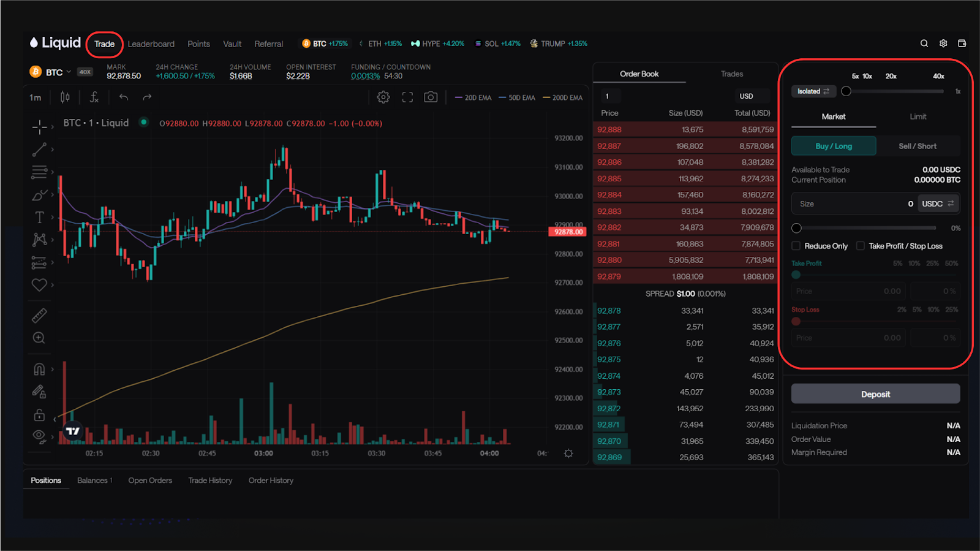980x551 pixels.
Task: Redo the last chart action
Action: tap(147, 97)
